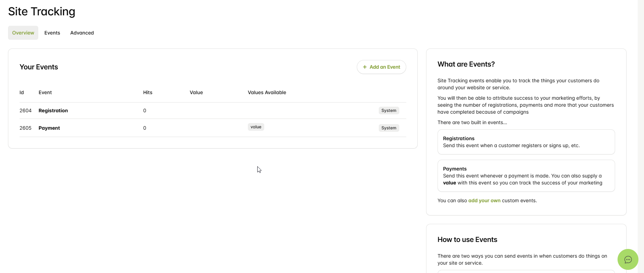Image resolution: width=644 pixels, height=273 pixels.
Task: Click the Id column header
Action: (22, 92)
